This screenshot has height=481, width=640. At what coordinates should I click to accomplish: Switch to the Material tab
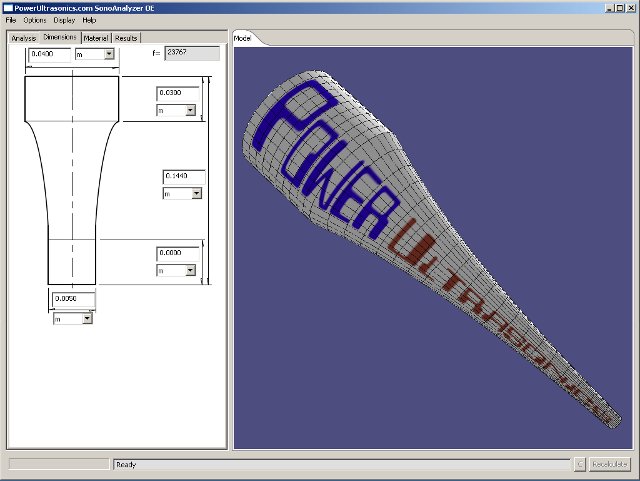(x=96, y=38)
